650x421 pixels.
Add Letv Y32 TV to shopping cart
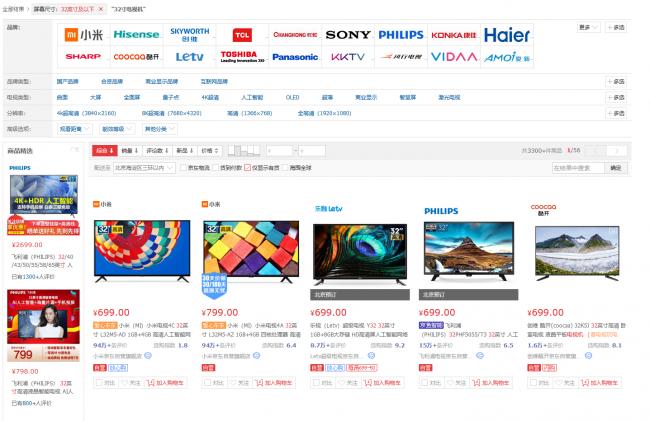[x=383, y=382]
